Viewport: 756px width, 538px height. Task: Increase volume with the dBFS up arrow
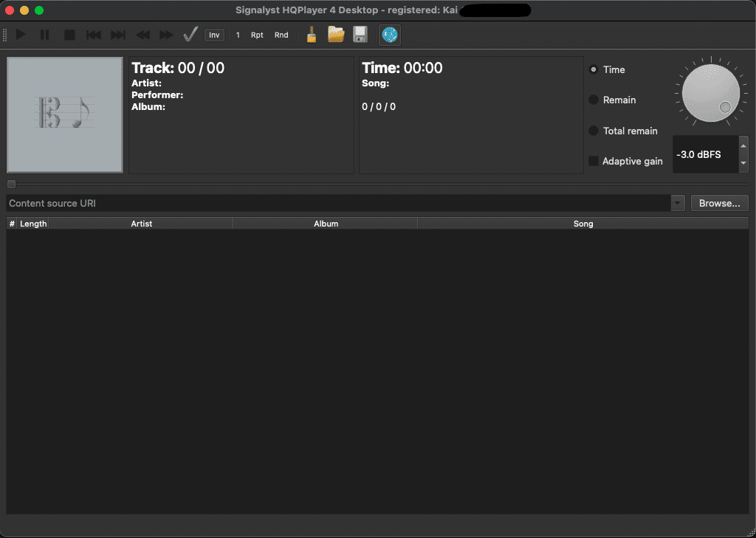(x=743, y=145)
